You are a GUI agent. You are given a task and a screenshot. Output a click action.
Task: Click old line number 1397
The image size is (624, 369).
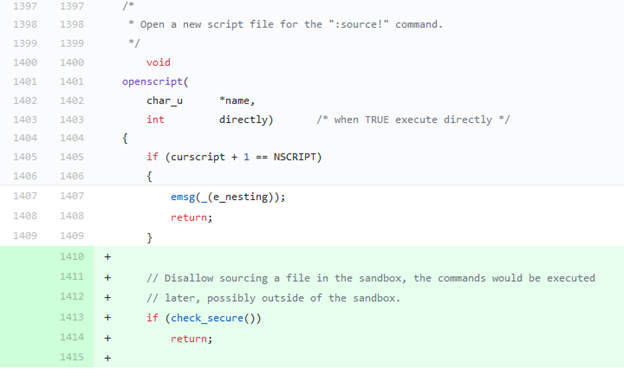[25, 6]
